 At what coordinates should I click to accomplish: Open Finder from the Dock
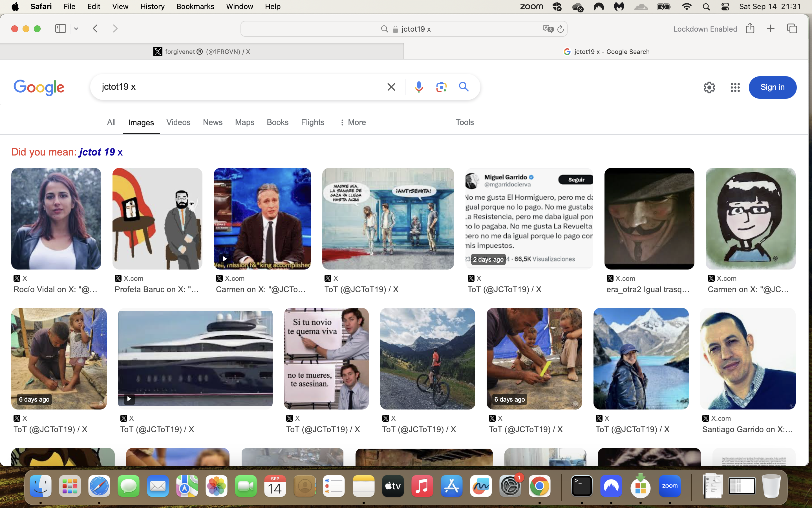click(x=40, y=486)
